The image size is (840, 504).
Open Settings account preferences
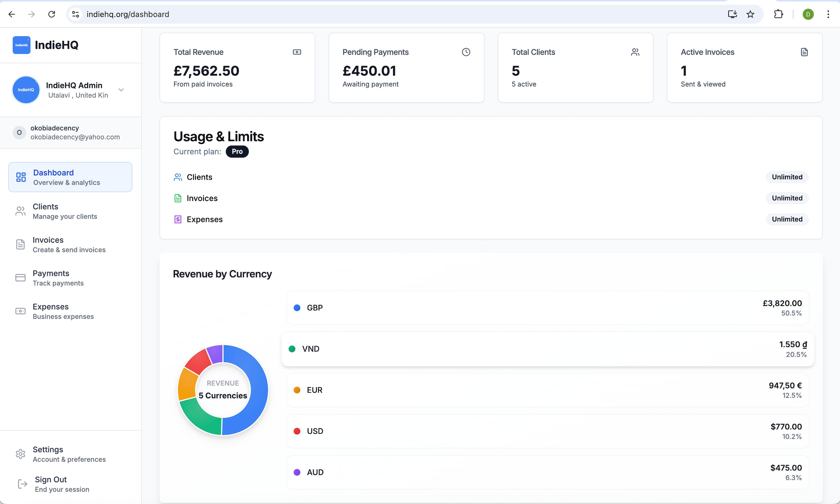click(x=69, y=454)
